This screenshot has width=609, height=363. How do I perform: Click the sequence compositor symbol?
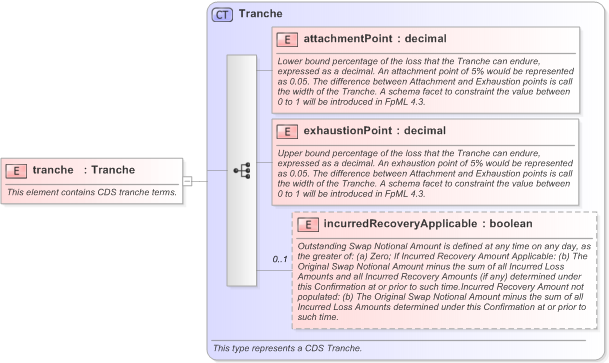242,170
